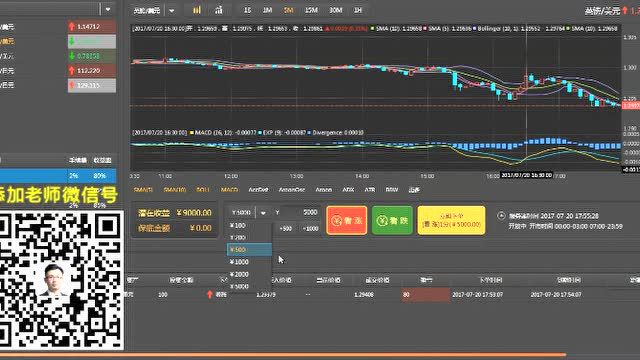Viewport: 640px width, 360px height.
Task: Click the green down-arrow on 0.78 quote
Action: 72,56
